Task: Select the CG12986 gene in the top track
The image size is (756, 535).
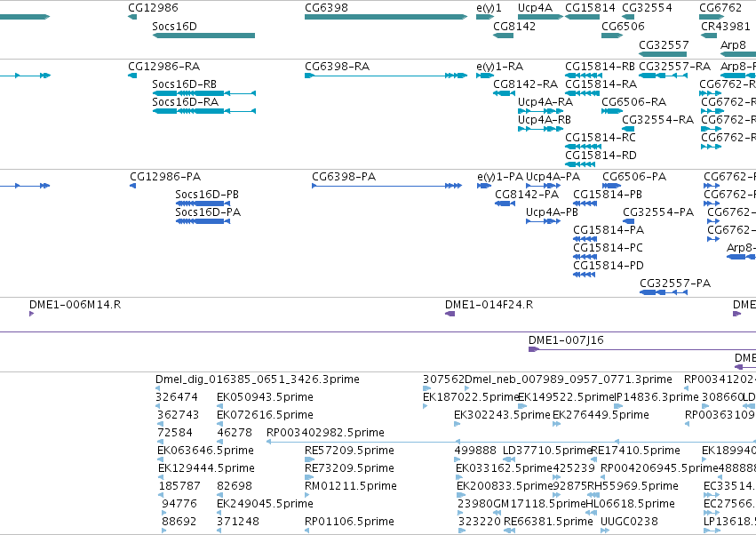Action: 132,17
